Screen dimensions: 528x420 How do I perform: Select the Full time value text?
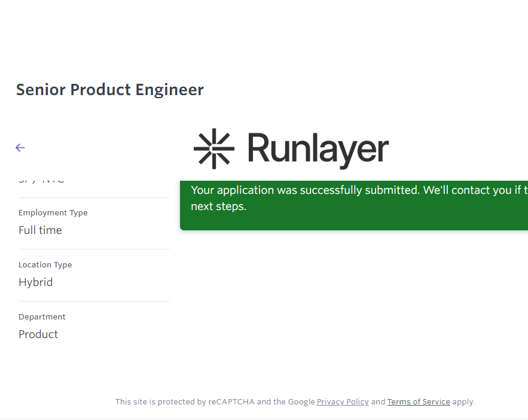(40, 230)
